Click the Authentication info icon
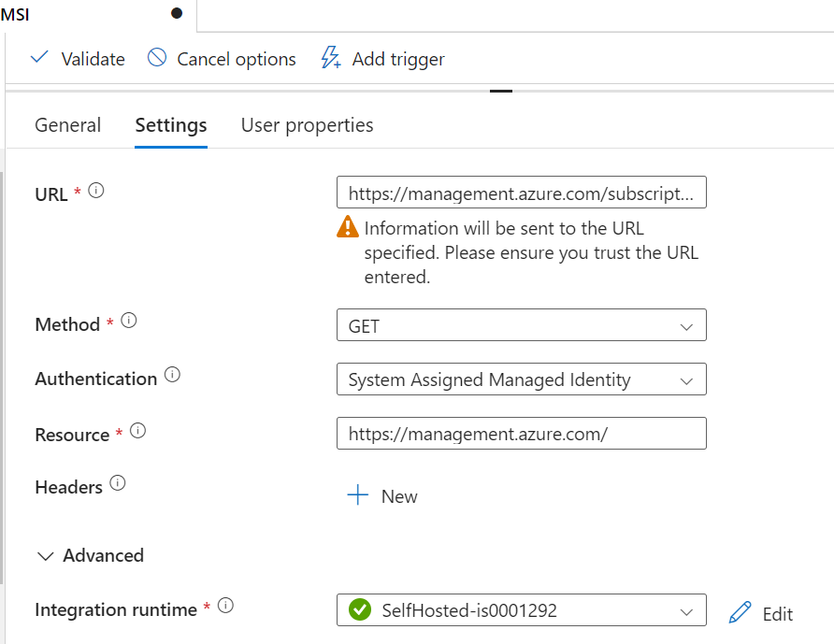Viewport: 834px width, 644px height. coord(172,375)
